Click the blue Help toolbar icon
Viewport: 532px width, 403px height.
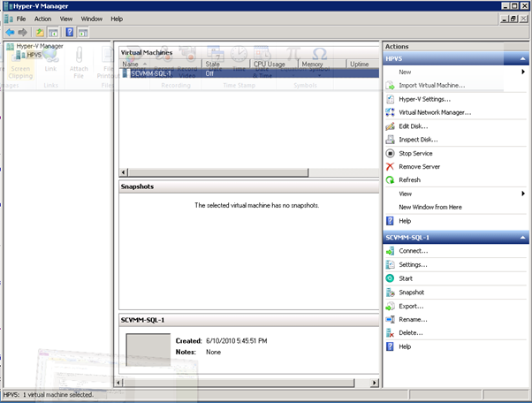tap(70, 32)
